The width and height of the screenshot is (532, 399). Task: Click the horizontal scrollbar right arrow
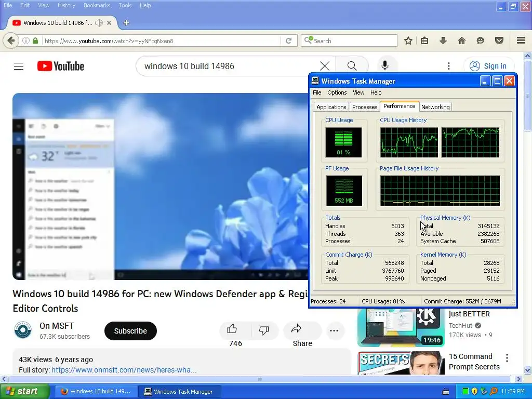518,379
